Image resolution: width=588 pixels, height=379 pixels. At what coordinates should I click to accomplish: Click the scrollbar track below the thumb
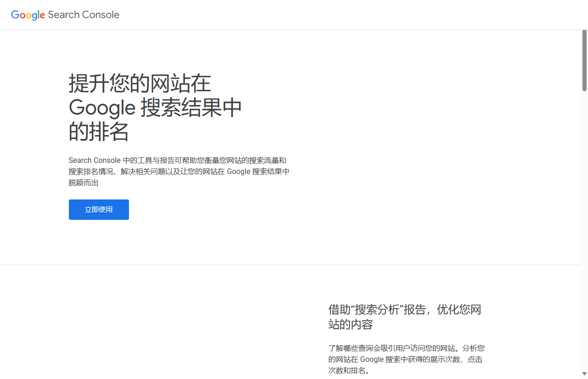[x=584, y=208]
